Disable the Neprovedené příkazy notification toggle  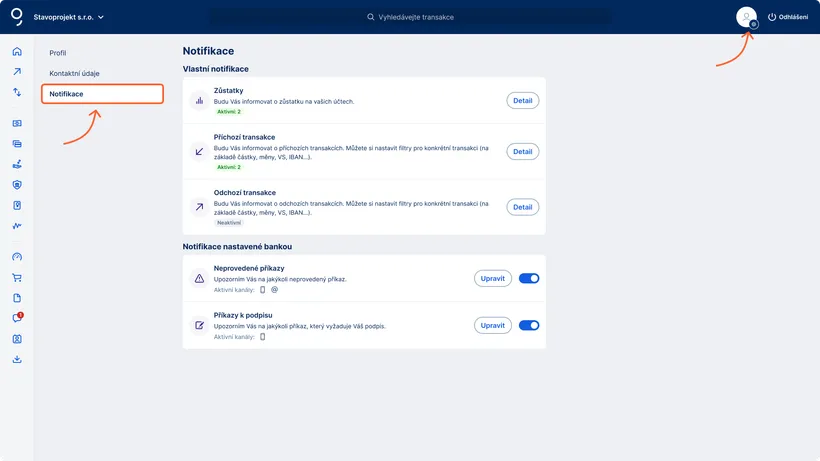[529, 278]
